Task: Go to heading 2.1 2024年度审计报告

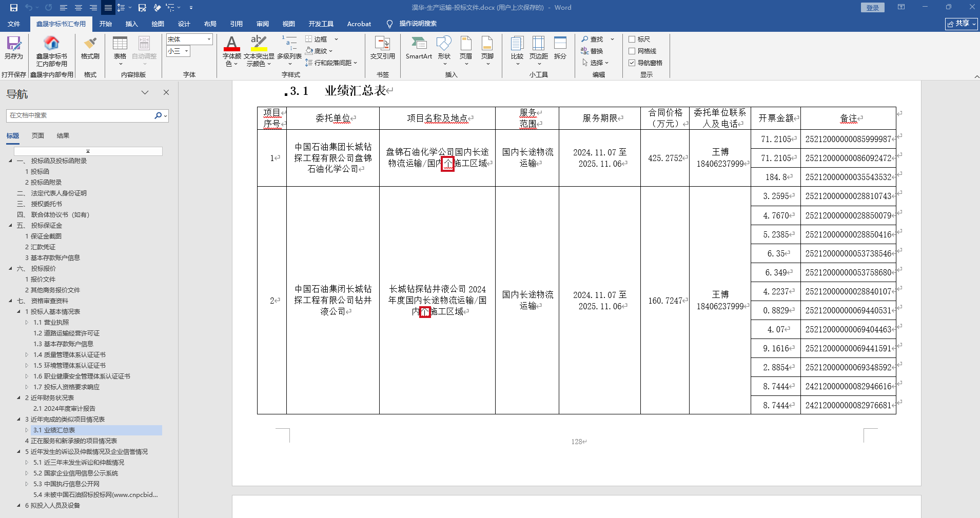Action: point(64,409)
